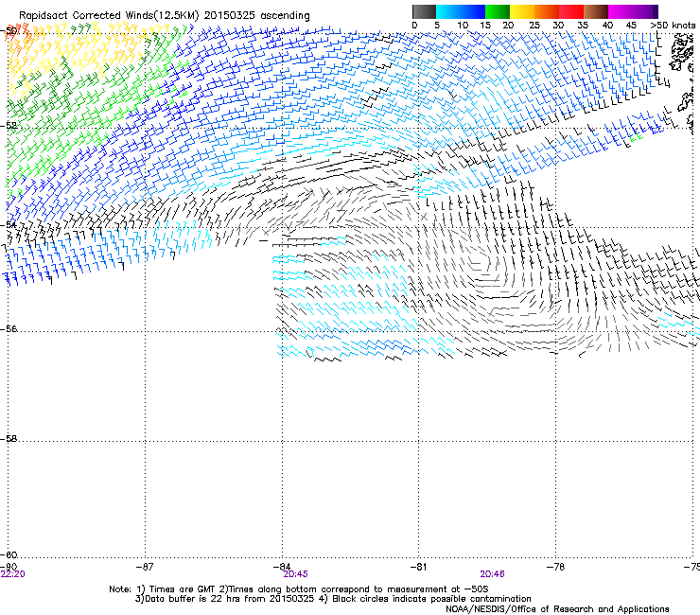Click the '-58' latitude label

coord(9,439)
